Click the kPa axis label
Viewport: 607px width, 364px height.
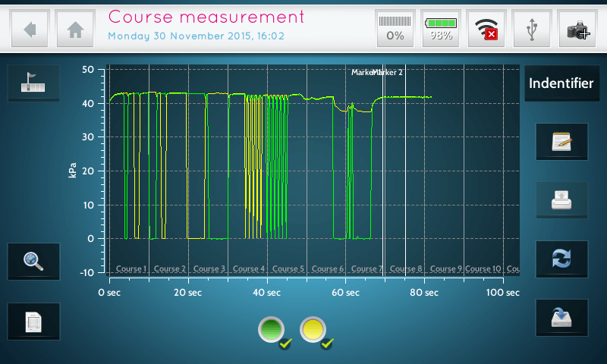tap(72, 170)
